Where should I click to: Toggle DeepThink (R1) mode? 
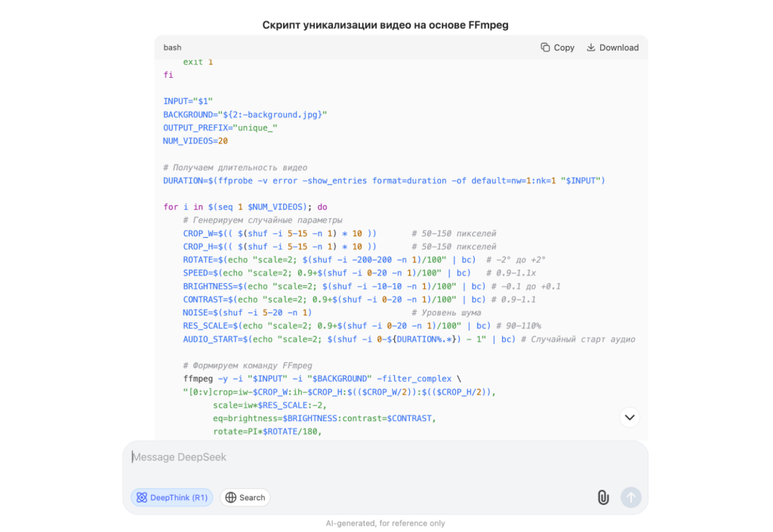tap(172, 497)
